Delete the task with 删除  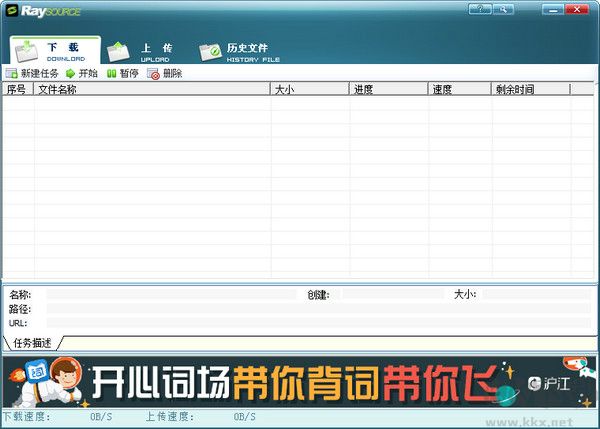coord(165,73)
